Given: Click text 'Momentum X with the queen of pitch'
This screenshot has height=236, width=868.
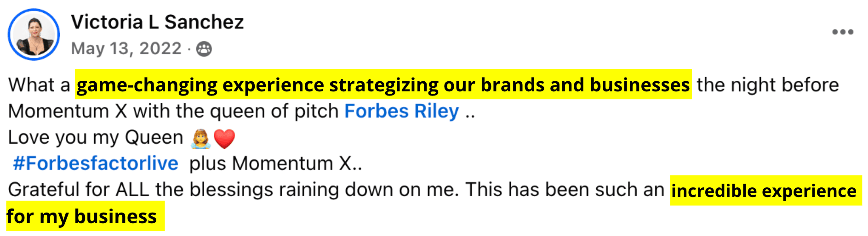Looking at the screenshot, I should tap(174, 112).
